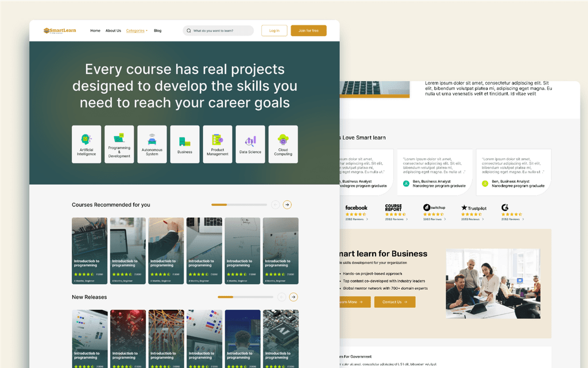Open 2083 Reviews link under Trustpilot

coord(473,219)
